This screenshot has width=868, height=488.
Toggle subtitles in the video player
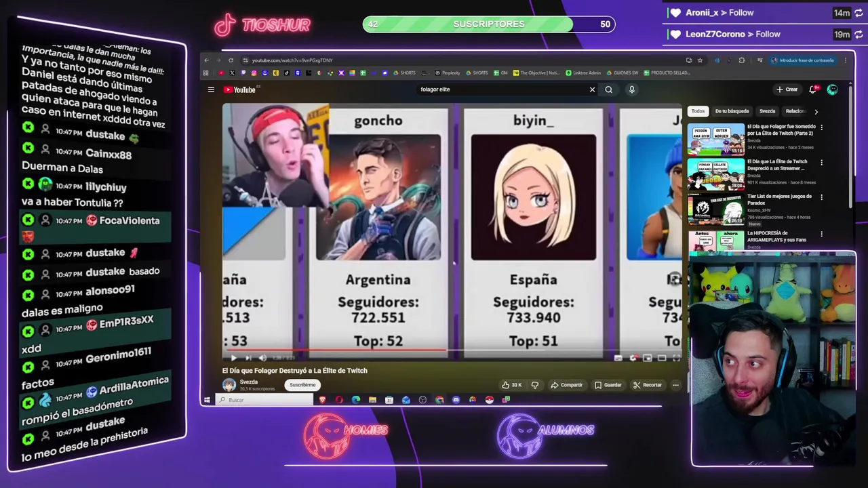pyautogui.click(x=618, y=357)
